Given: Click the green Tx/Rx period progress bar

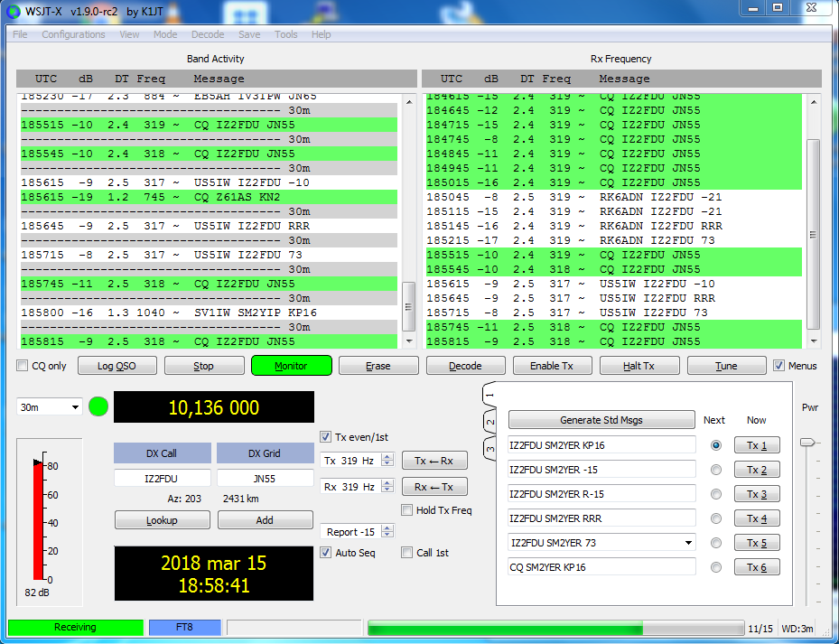Looking at the screenshot, I should 555,628.
